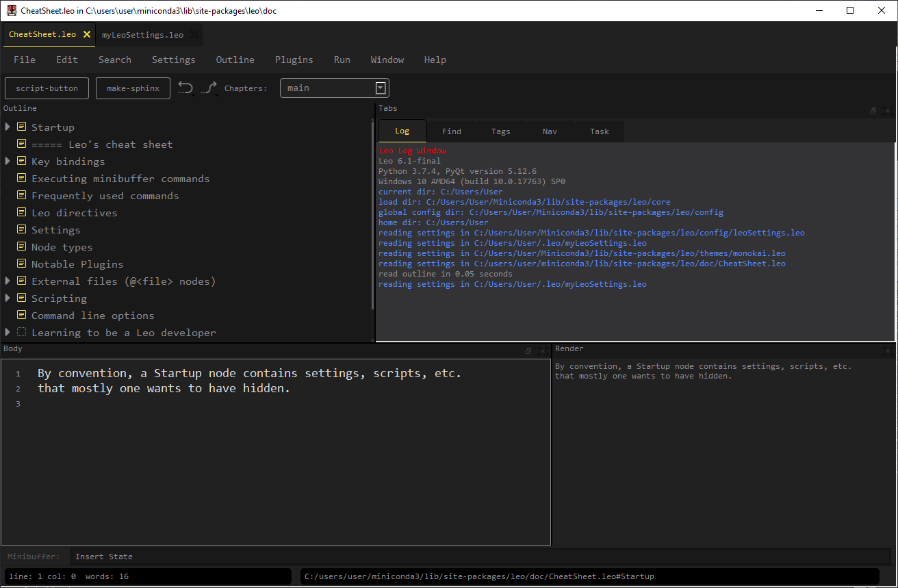This screenshot has width=898, height=588.
Task: Click the forward navigation arrow in toolbar
Action: pyautogui.click(x=209, y=88)
